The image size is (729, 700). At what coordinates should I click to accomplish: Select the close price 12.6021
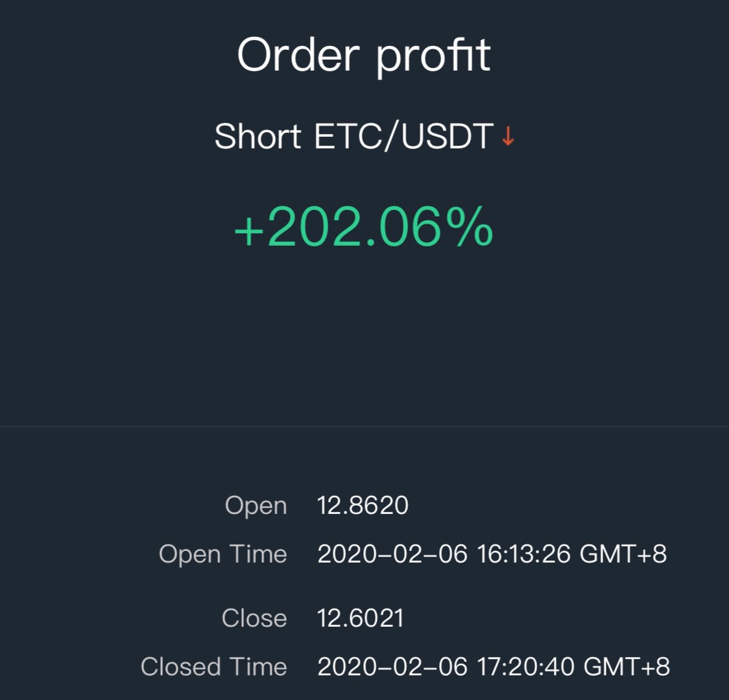[361, 618]
